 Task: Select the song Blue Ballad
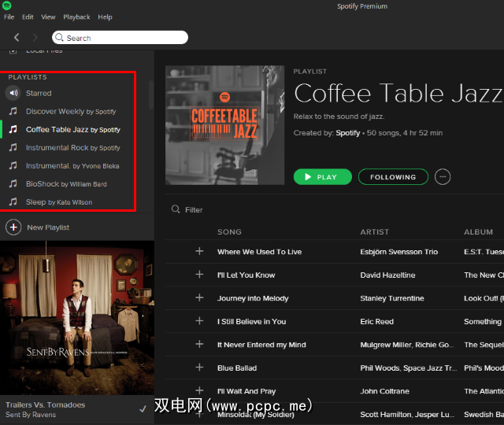click(237, 368)
